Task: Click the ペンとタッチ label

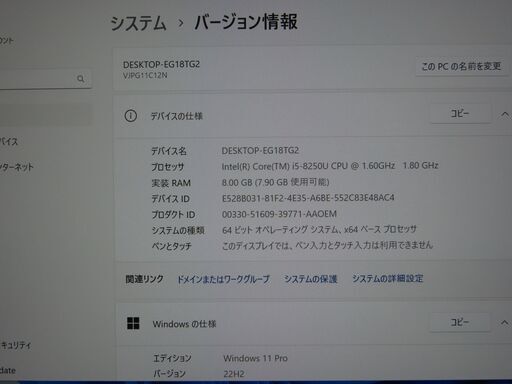Action: 172,246
